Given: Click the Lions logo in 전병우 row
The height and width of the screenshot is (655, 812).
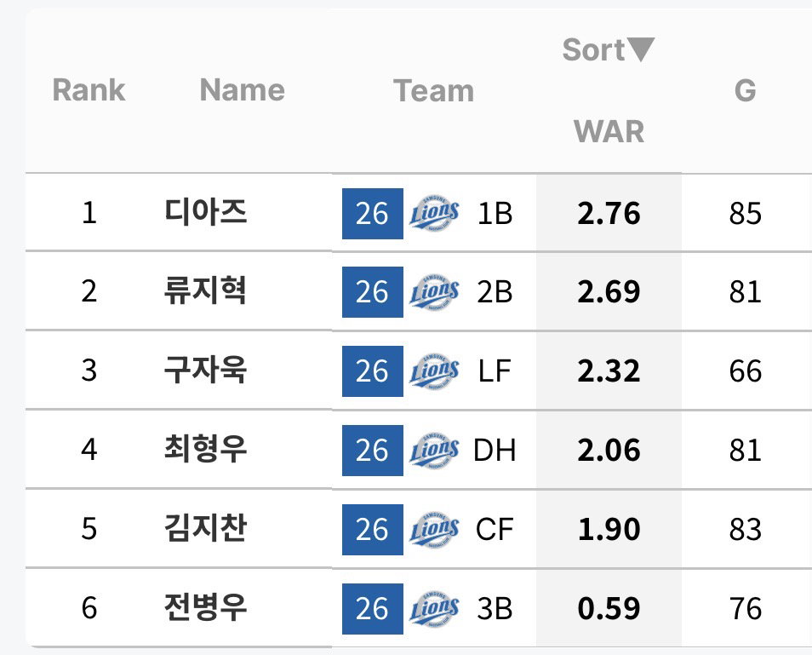Looking at the screenshot, I should click(434, 608).
